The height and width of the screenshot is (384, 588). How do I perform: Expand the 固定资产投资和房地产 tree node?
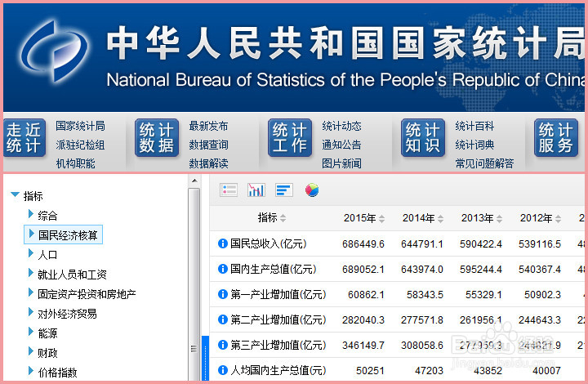click(x=31, y=292)
